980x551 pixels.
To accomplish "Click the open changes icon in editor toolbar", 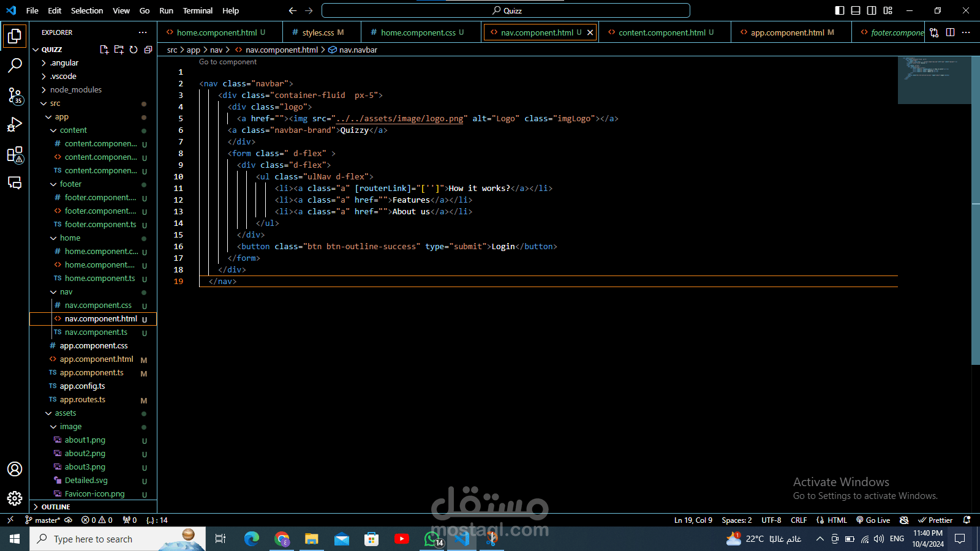I will tap(934, 32).
